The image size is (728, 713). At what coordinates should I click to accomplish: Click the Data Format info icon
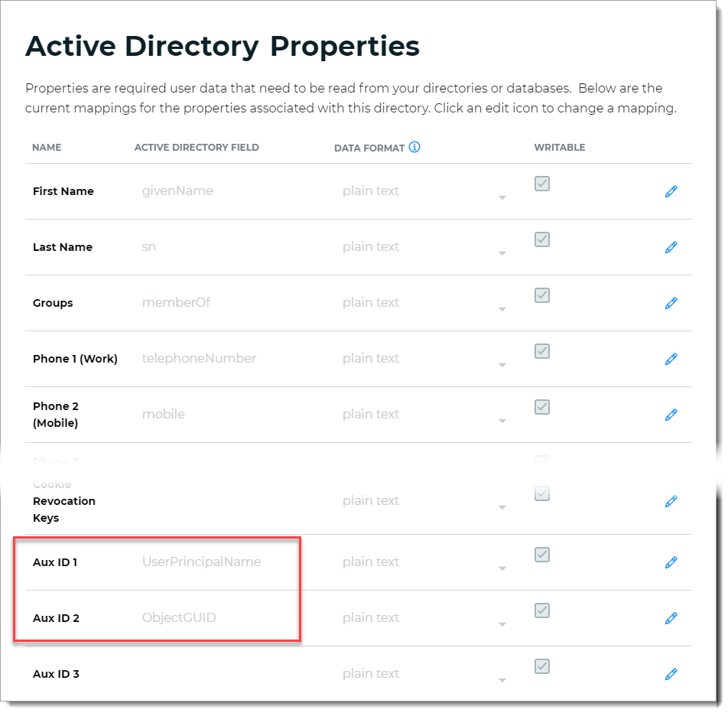pyautogui.click(x=414, y=147)
